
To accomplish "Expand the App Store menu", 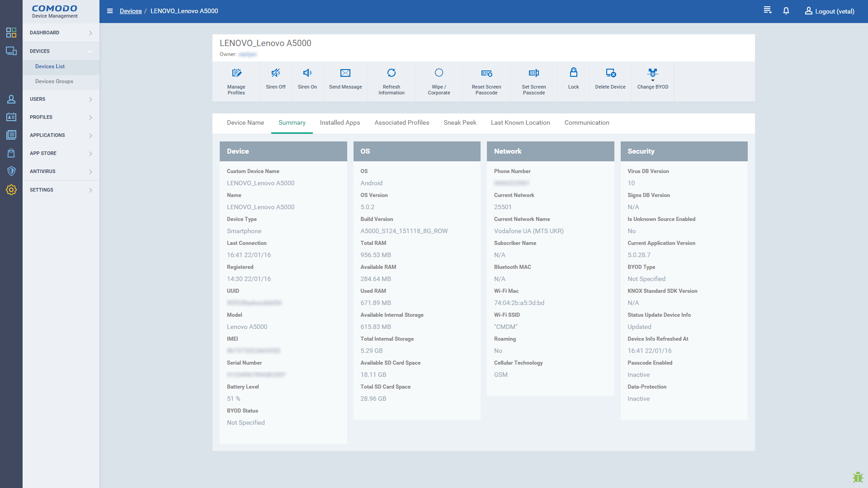I will pyautogui.click(x=61, y=153).
